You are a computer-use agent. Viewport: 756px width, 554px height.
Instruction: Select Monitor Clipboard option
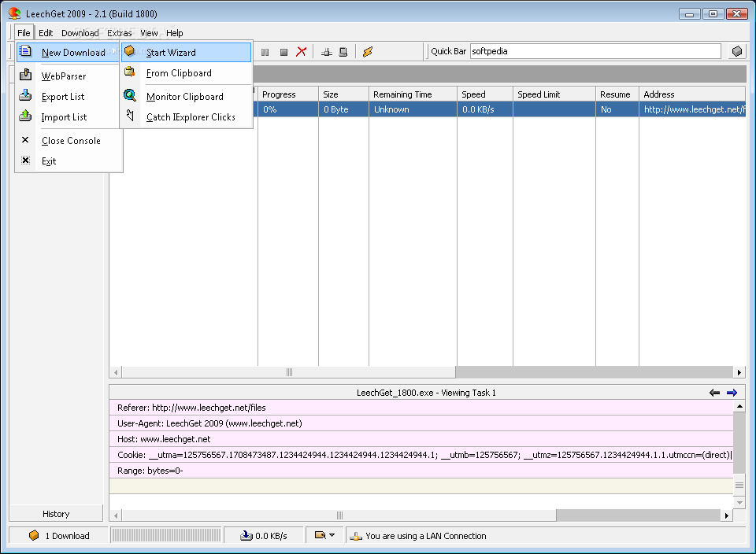(x=186, y=96)
